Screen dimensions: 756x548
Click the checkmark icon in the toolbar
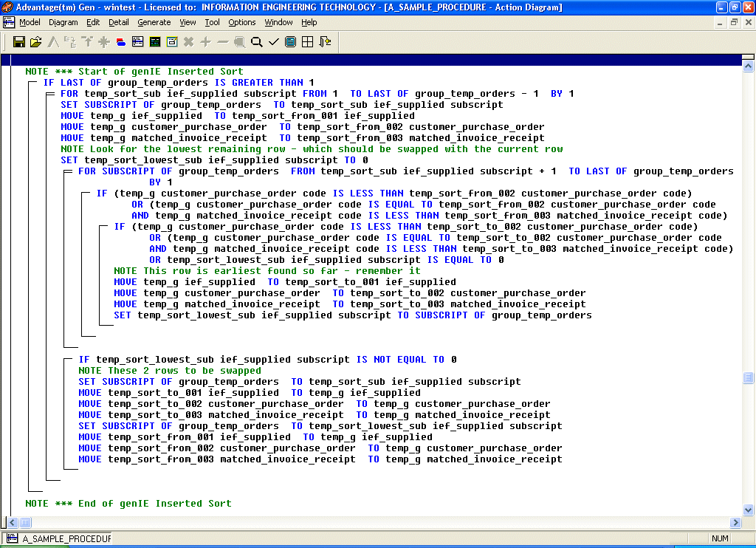coord(273,42)
